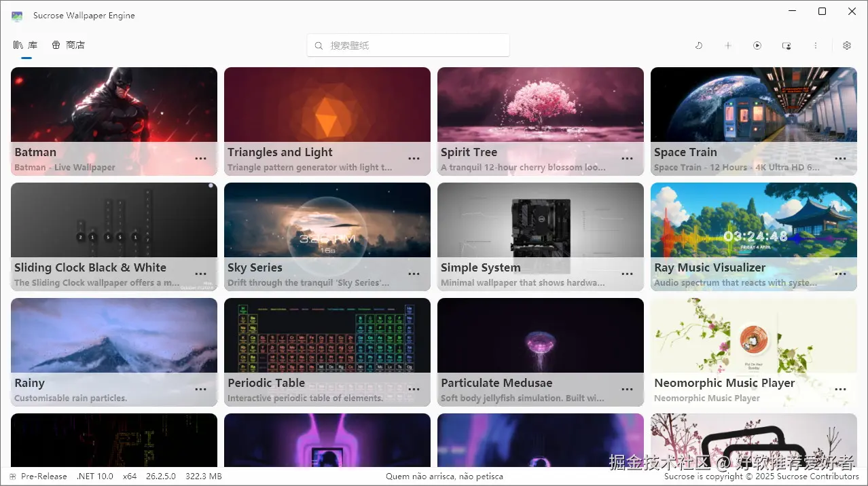
Task: Switch to the 商店 store tab
Action: 69,45
